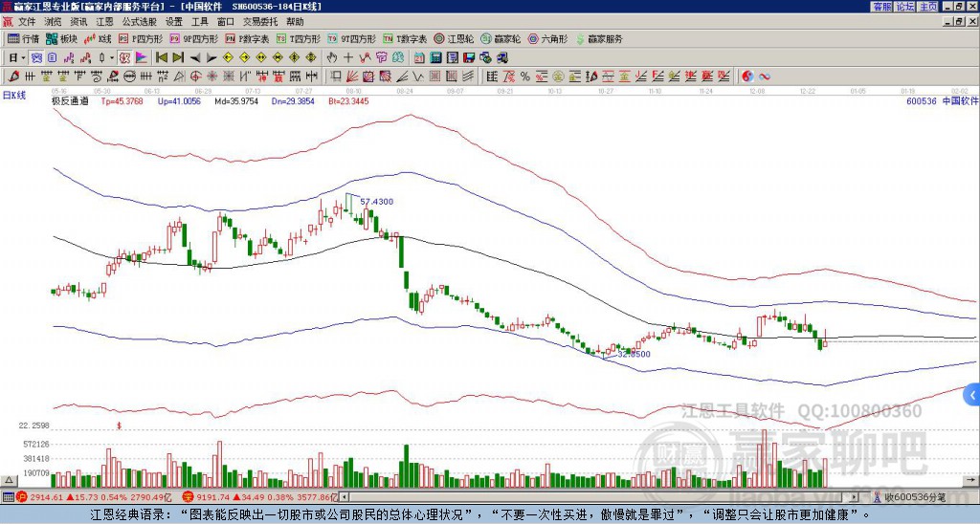Viewport: 980px width, 524px height.
Task: Click the colorful flag icon
Action: point(142,58)
